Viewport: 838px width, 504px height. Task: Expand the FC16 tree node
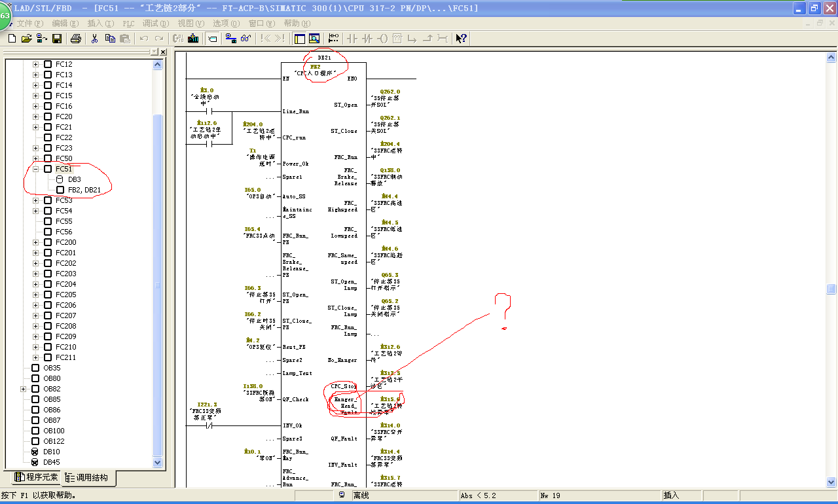click(x=35, y=106)
